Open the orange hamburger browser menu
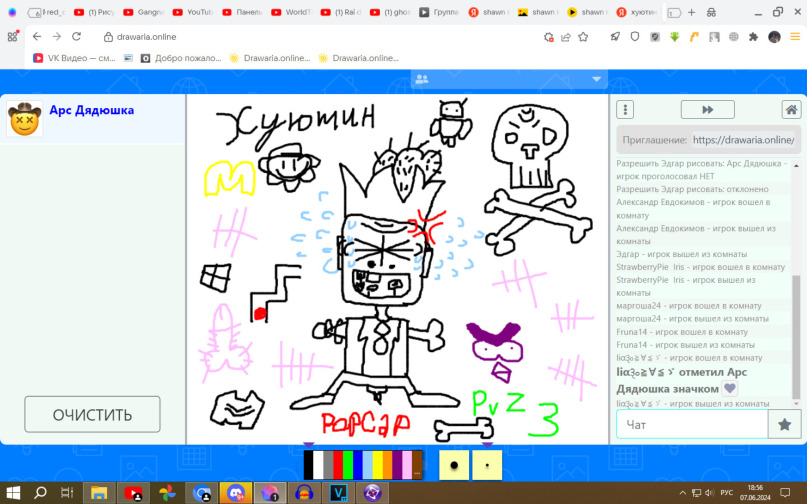The image size is (807, 504). [795, 37]
